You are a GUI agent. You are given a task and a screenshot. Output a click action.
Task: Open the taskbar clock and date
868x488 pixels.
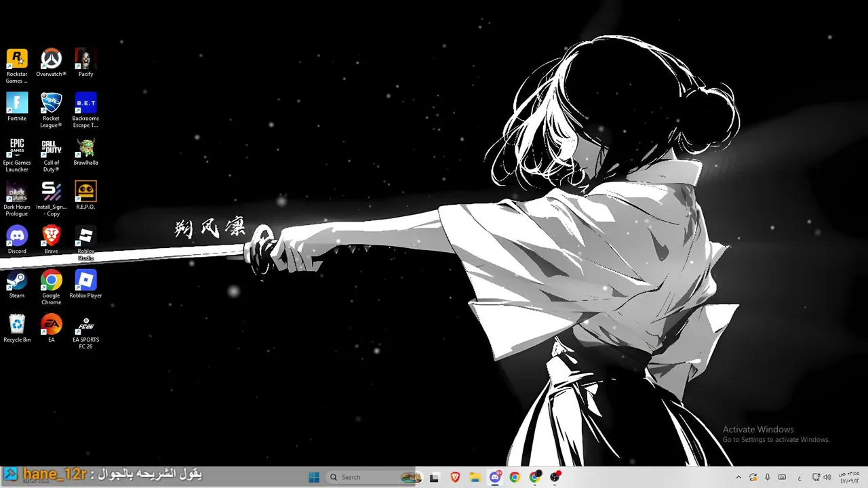850,477
